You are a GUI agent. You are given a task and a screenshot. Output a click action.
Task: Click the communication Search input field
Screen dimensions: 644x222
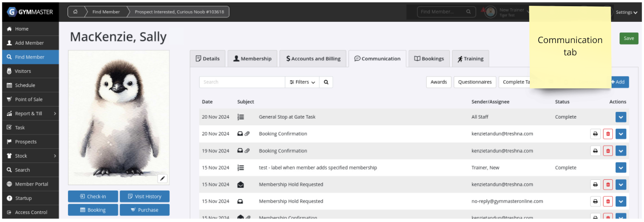pyautogui.click(x=242, y=82)
